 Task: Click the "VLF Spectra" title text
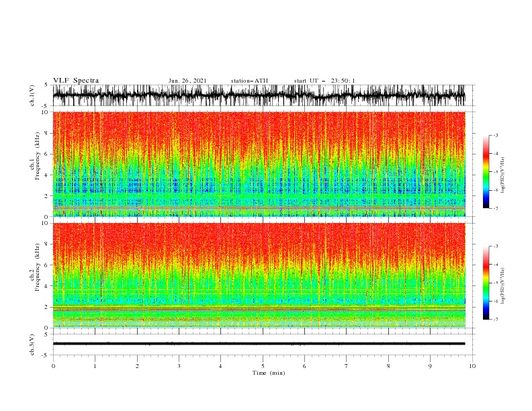coord(76,81)
